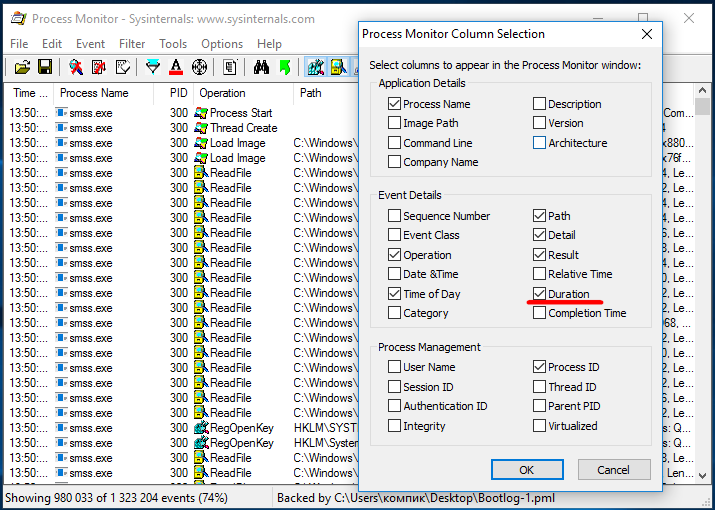
Task: Click the Time column header
Action: pyautogui.click(x=30, y=93)
